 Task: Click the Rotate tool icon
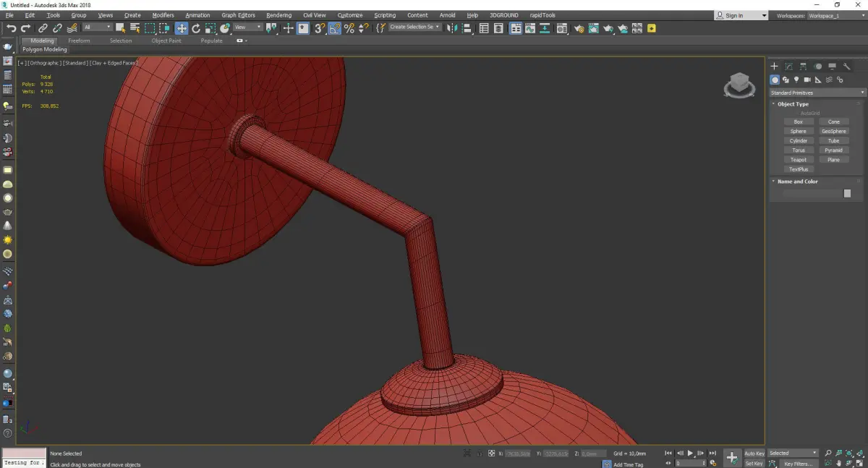click(195, 28)
